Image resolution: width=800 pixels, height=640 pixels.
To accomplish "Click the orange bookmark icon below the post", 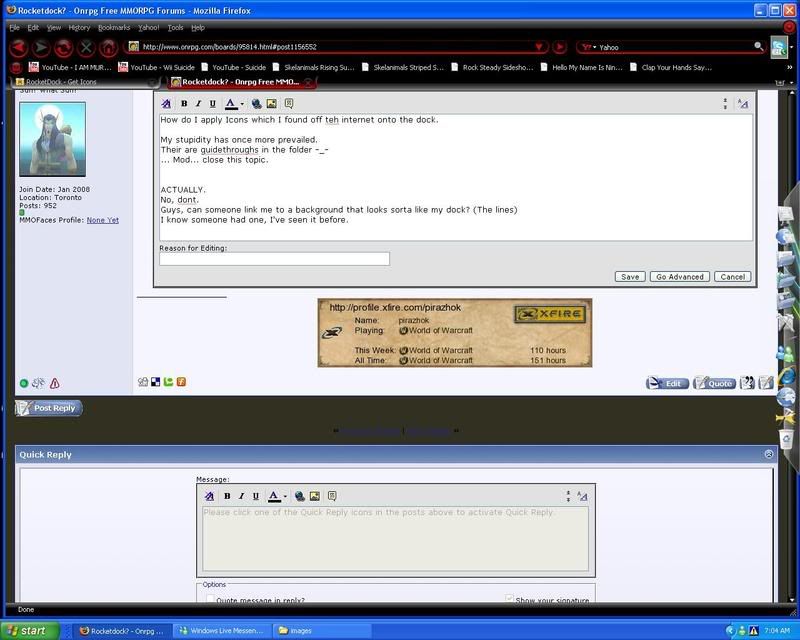I will [181, 382].
